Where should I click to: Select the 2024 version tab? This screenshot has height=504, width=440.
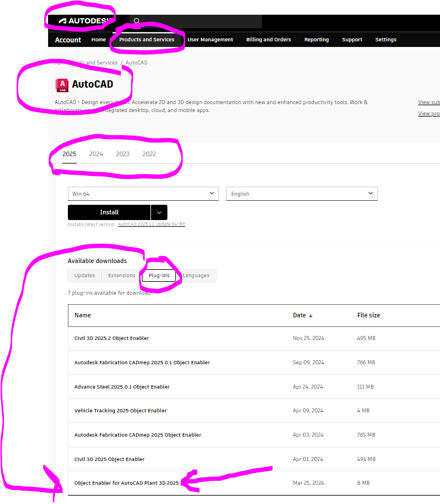pyautogui.click(x=96, y=154)
